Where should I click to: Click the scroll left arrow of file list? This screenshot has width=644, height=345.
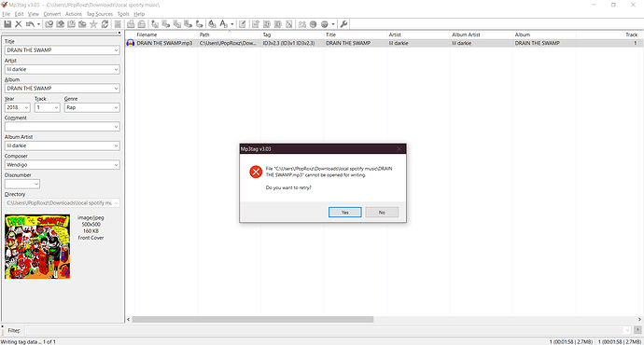coord(129,319)
